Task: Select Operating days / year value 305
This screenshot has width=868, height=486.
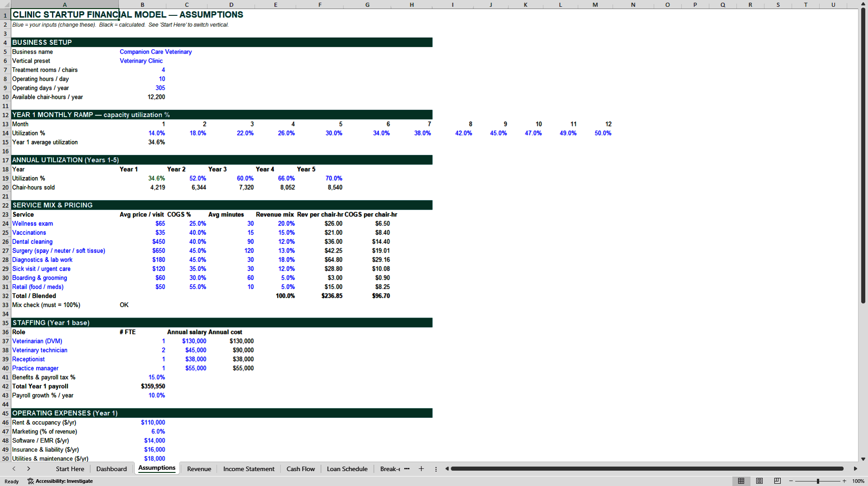Action: [x=142, y=88]
